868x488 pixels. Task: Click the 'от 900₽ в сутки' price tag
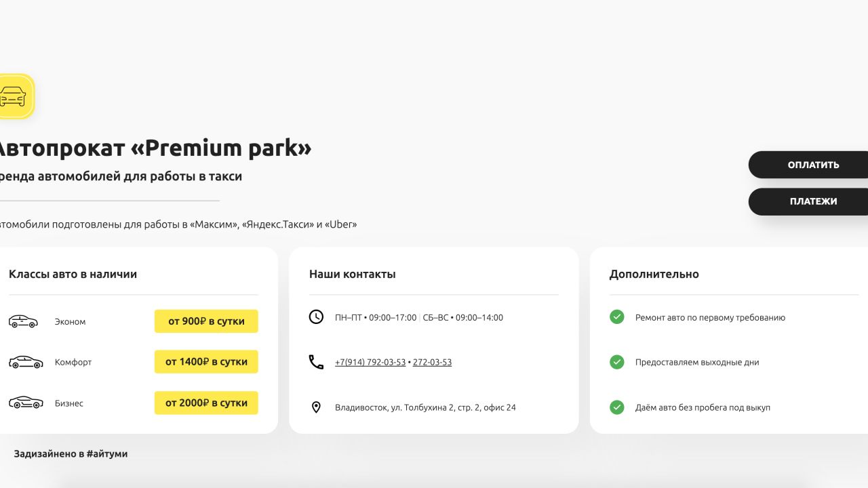pos(206,321)
